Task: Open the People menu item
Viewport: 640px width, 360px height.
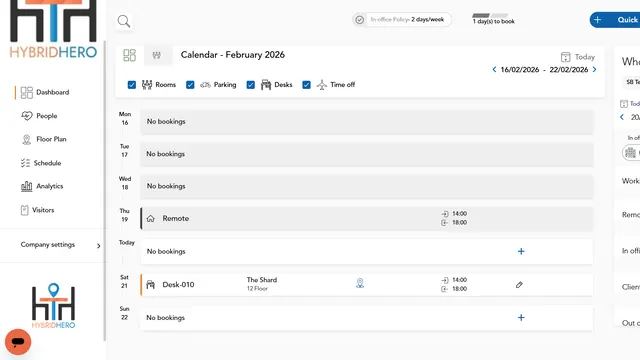Action: 47,116
